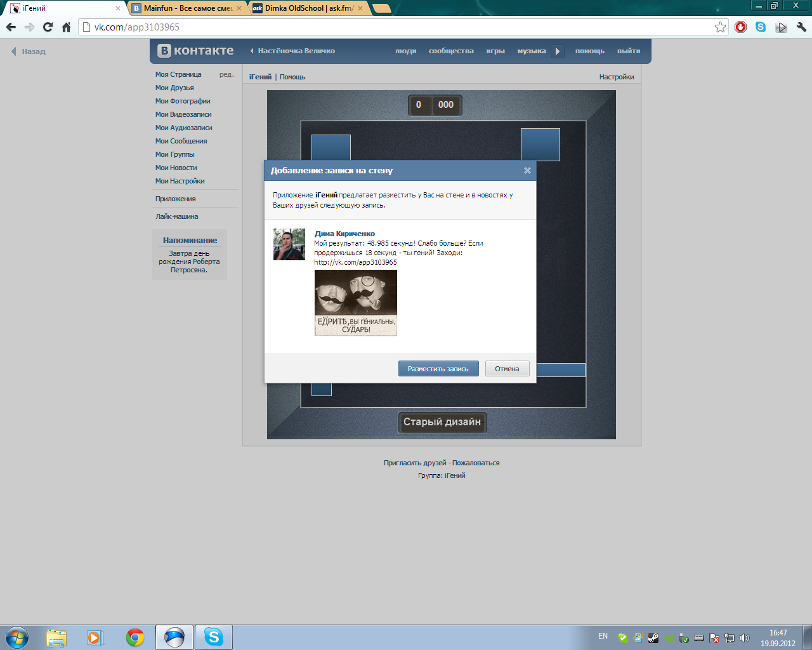812x650 pixels.
Task: Click the Steam tray icon
Action: [653, 638]
